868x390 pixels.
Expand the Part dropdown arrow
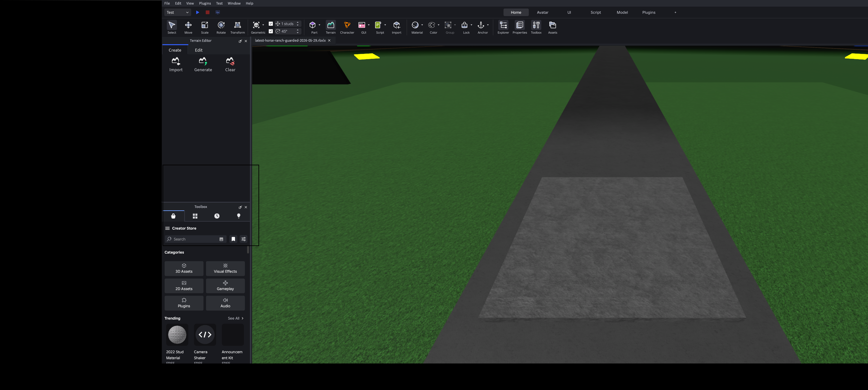(x=319, y=25)
